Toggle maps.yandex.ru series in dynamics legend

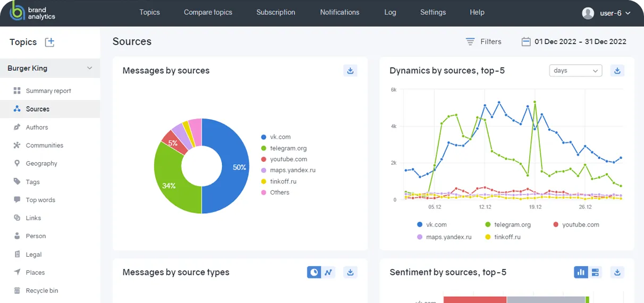[x=444, y=237]
